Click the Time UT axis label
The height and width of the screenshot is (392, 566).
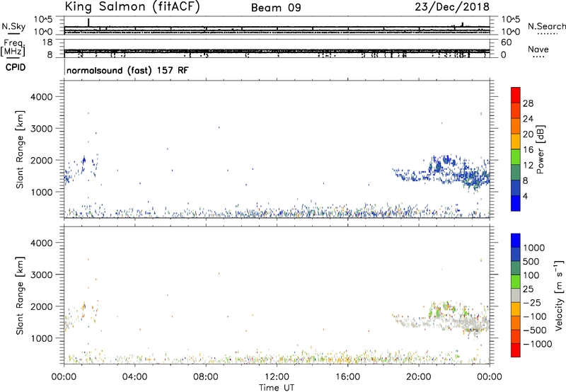point(277,388)
